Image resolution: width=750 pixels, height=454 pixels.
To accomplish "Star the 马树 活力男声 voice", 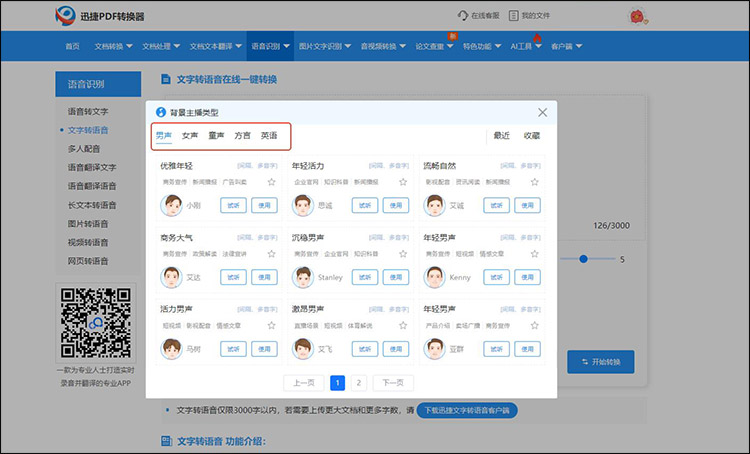I will point(272,325).
